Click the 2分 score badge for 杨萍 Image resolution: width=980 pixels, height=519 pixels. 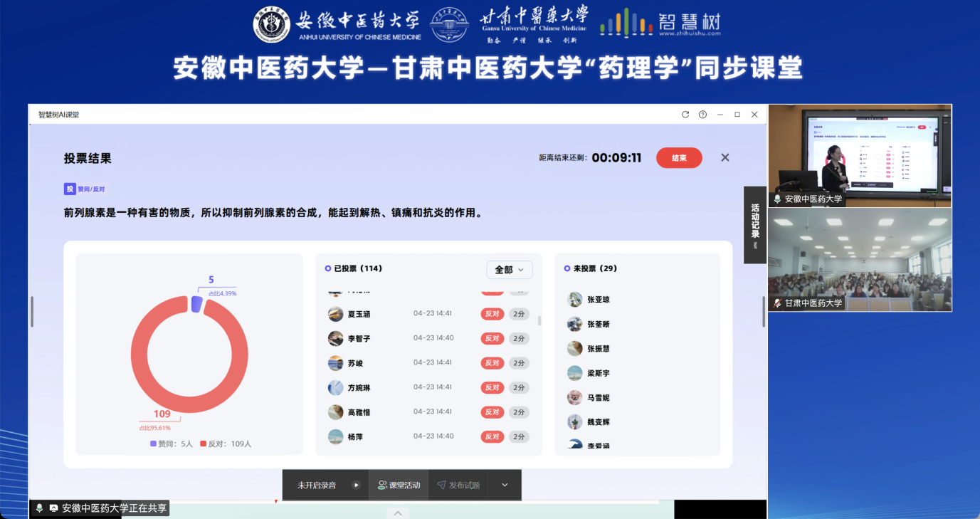(x=519, y=436)
